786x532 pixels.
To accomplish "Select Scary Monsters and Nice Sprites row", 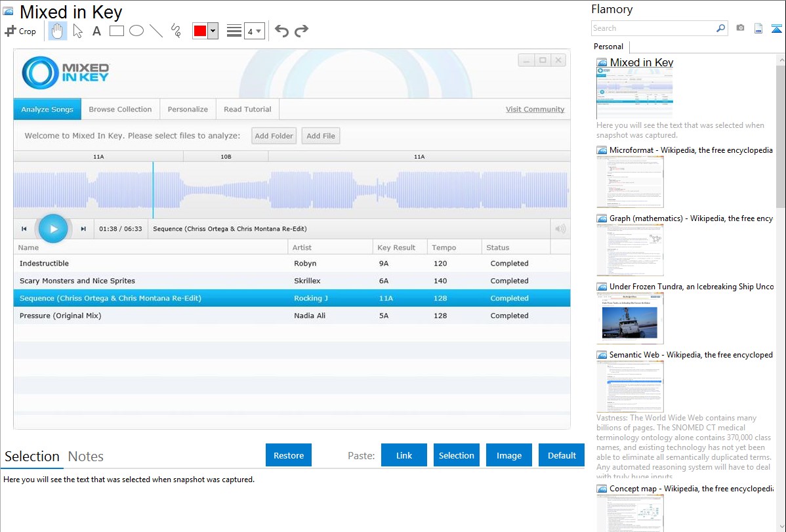I will 292,281.
